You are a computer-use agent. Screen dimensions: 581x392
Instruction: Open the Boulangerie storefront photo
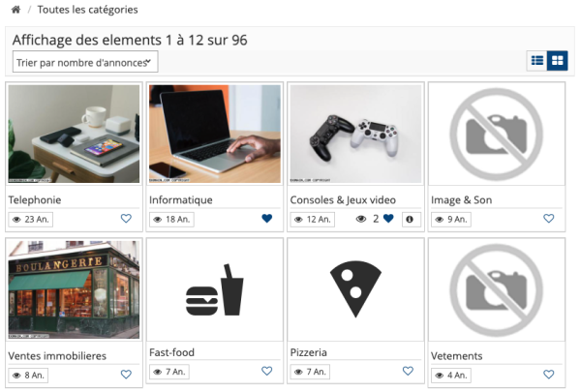pos(74,289)
